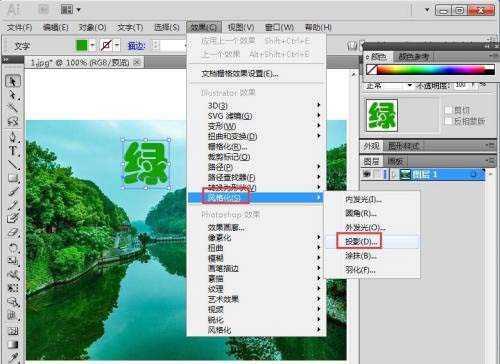Open the 窗口(W) menu
Viewport: 500px width, 364px height.
pyautogui.click(x=279, y=27)
